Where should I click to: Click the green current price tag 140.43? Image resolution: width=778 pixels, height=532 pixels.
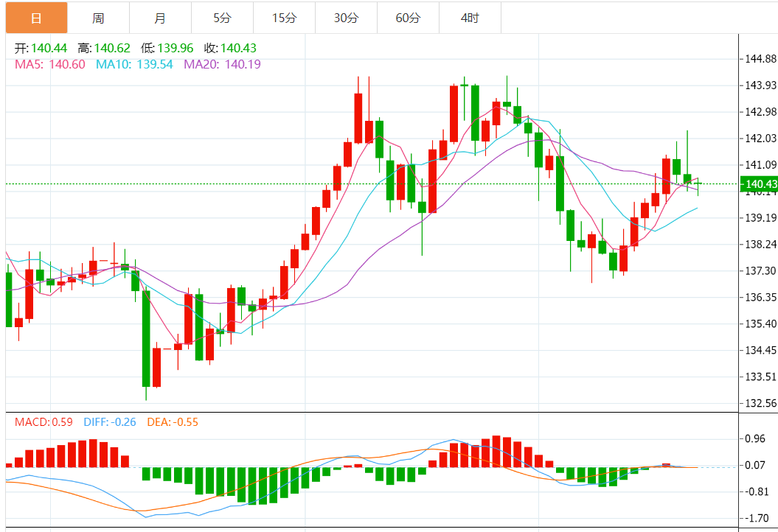pos(759,184)
